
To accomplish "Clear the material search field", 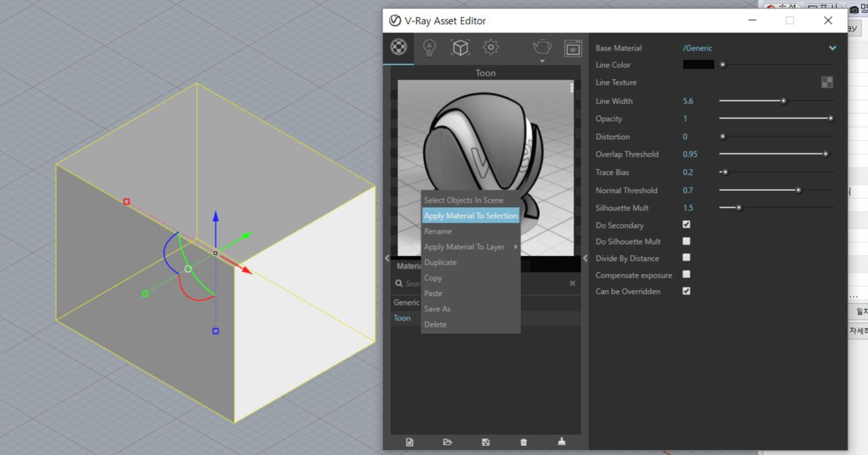I will coord(572,283).
